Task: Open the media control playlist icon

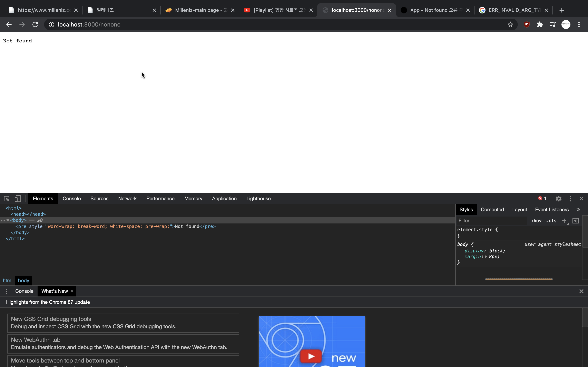Action: [552, 24]
